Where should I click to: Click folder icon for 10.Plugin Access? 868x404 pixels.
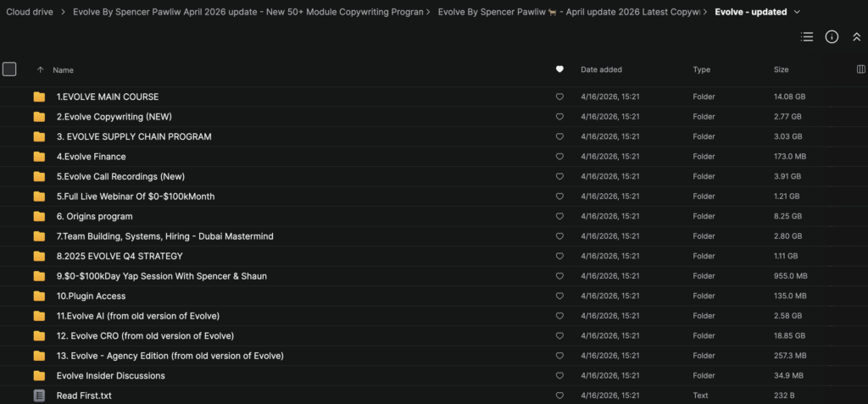pos(39,296)
